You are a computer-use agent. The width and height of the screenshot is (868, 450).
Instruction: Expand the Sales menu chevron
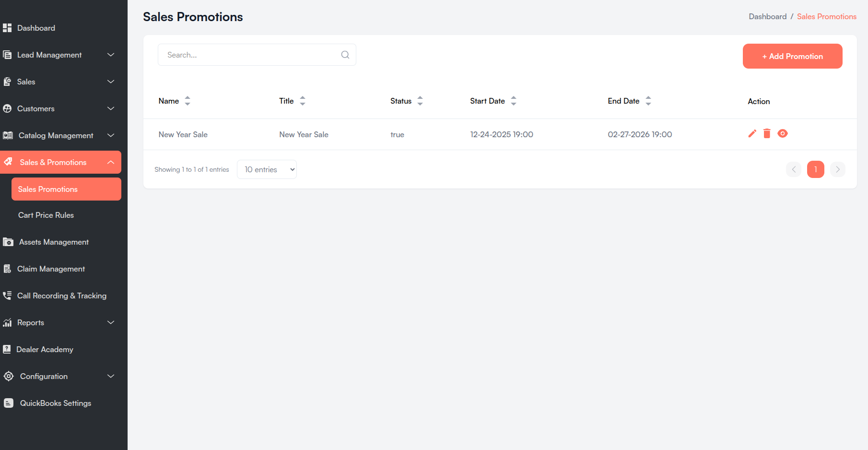pos(111,82)
